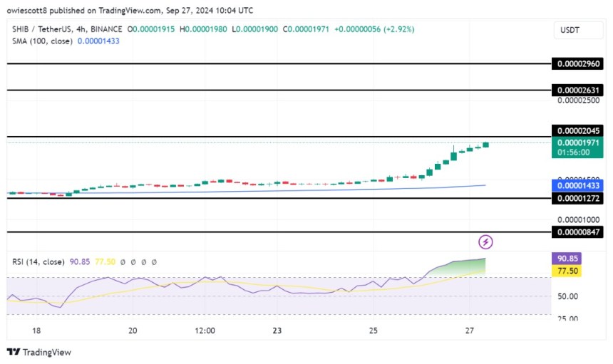Click the green 0.00001971 current price label

(x=578, y=142)
